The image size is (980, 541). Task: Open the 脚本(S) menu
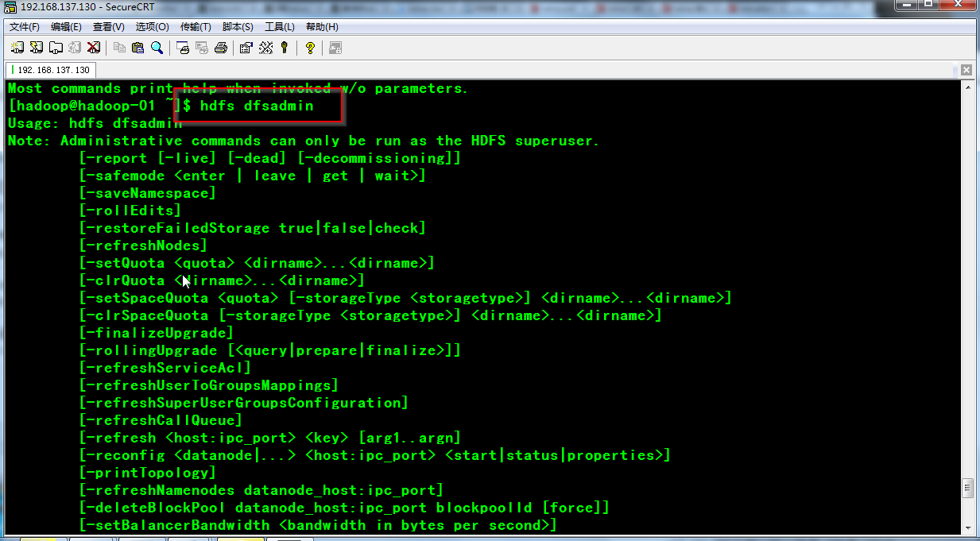click(x=238, y=27)
